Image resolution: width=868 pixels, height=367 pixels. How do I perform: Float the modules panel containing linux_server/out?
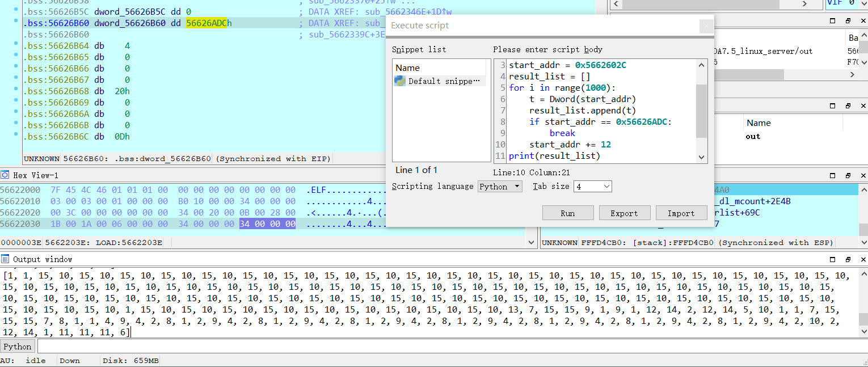coord(848,21)
